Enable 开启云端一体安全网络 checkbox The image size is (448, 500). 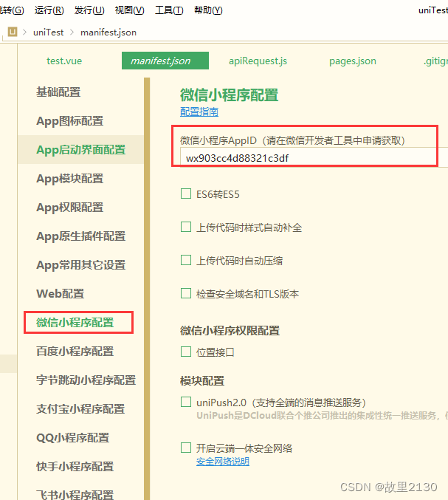(x=186, y=448)
